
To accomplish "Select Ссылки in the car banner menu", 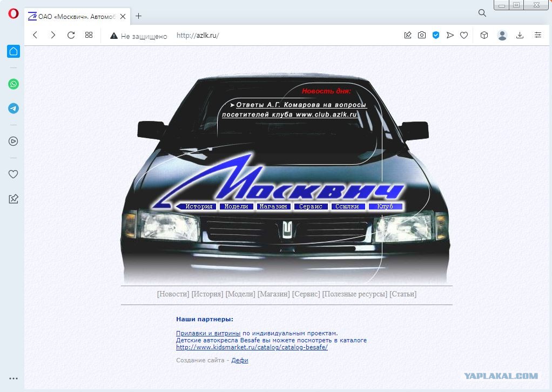I will (348, 207).
